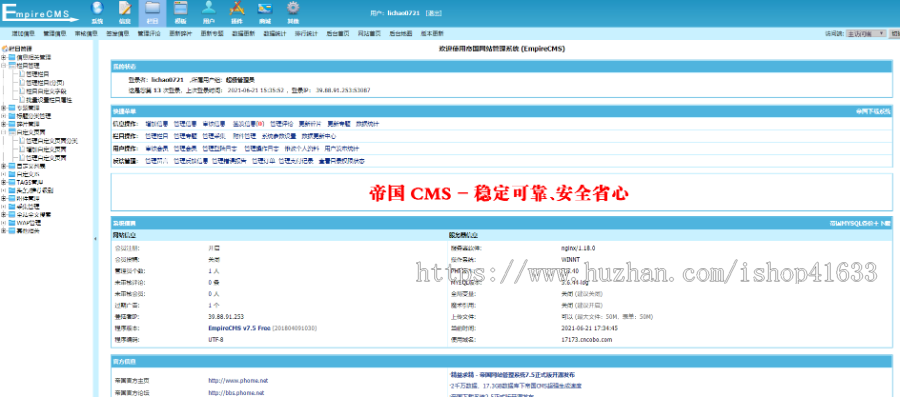
Task: Click the 17173.cncobo.com domain value
Action: click(x=587, y=340)
